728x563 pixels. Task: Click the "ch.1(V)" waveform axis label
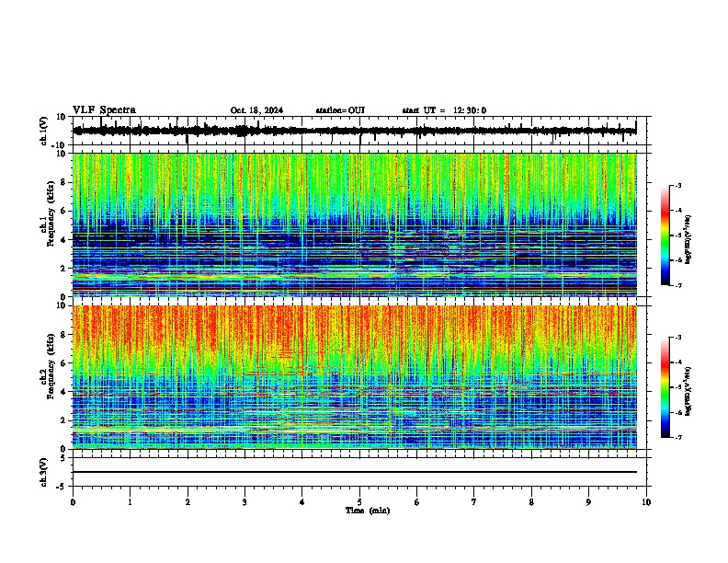(x=44, y=131)
